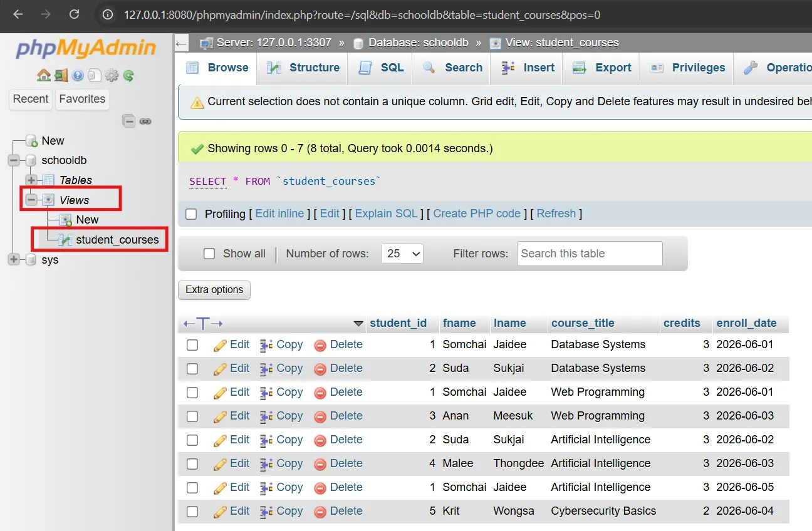The width and height of the screenshot is (812, 531).
Task: Click red Delete icon for Malee row
Action: pos(320,464)
